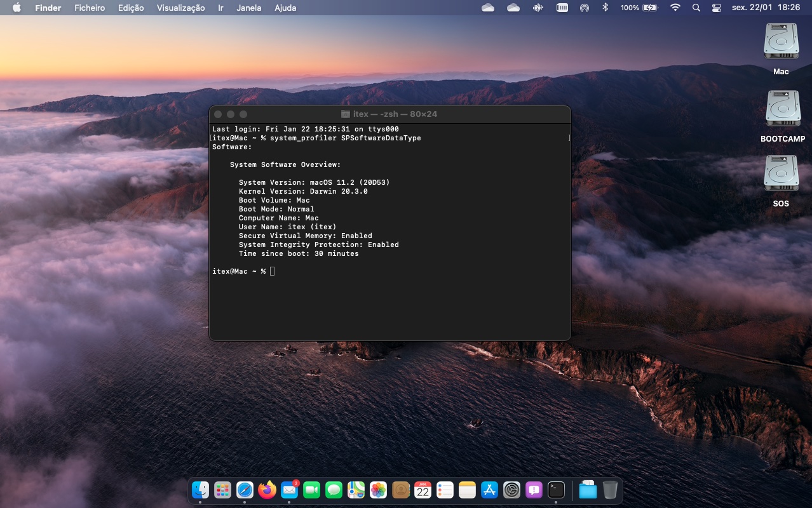Click the date and time sex. 22/01 18:26
This screenshot has width=812, height=508.
tap(766, 8)
